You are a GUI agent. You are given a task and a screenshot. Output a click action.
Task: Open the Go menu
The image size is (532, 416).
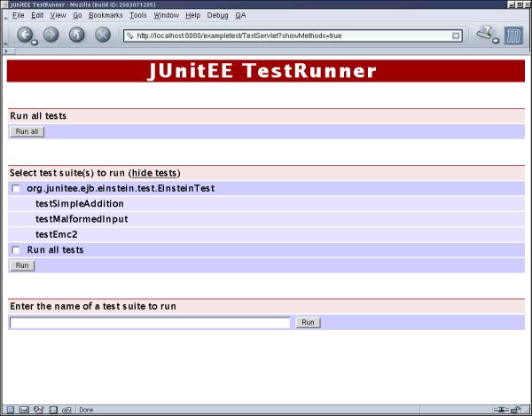[x=77, y=16]
